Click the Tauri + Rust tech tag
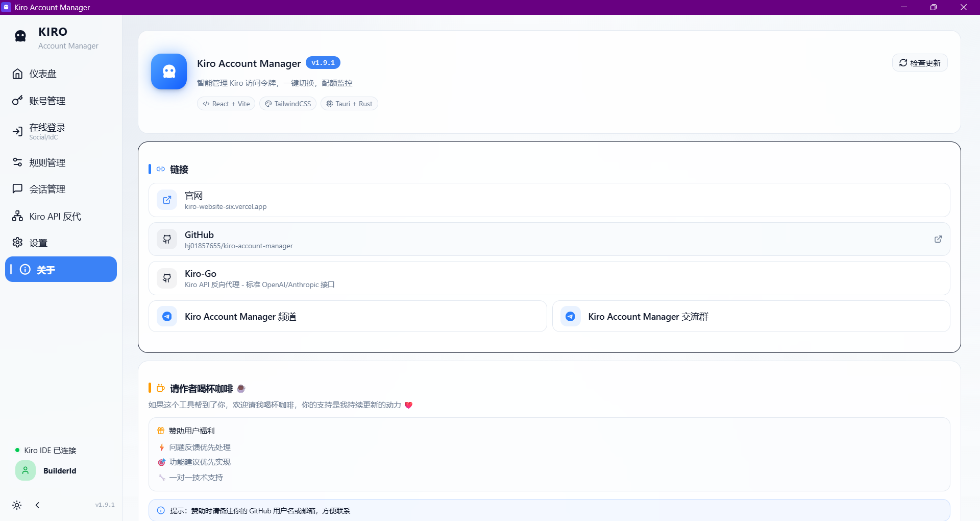Viewport: 980px width, 521px height. click(x=349, y=104)
